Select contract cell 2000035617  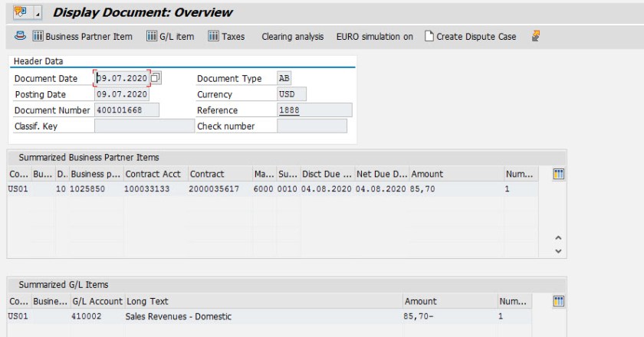220,189
